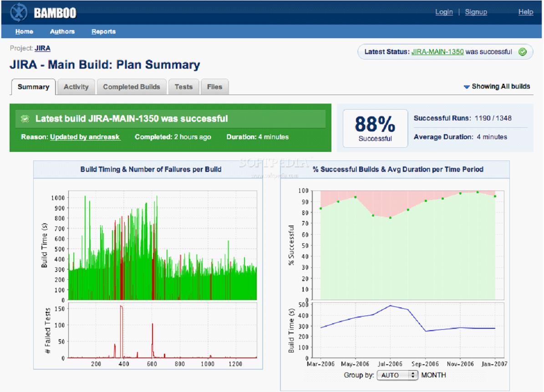Open the Tests tab
This screenshot has height=392, width=544.
(183, 87)
